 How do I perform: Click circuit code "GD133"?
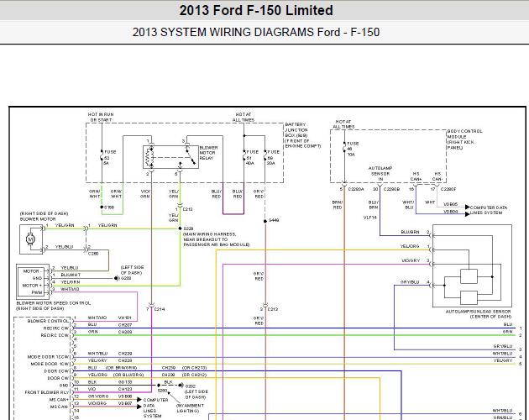click(x=125, y=382)
